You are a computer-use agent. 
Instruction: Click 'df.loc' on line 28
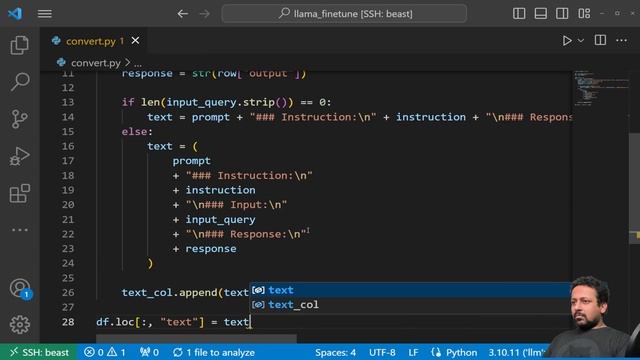click(x=115, y=322)
